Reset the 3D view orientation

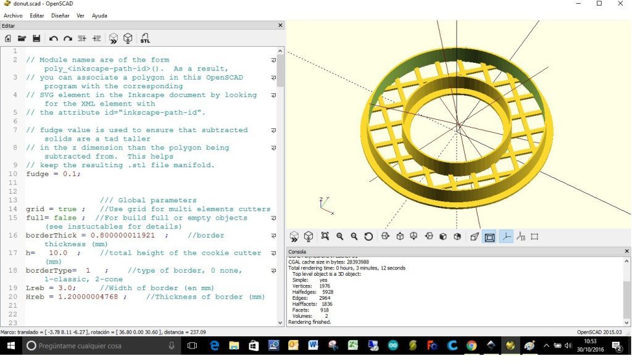[x=368, y=236]
